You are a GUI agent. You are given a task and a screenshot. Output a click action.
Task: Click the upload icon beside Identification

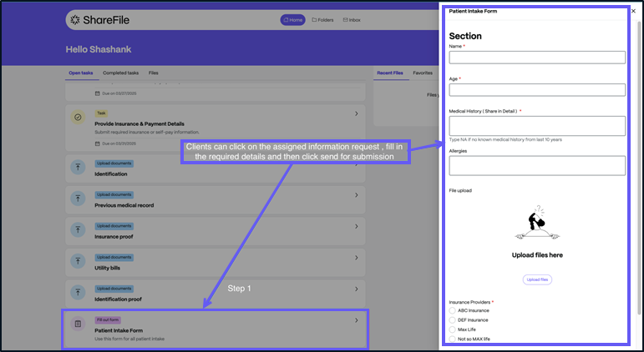click(78, 167)
